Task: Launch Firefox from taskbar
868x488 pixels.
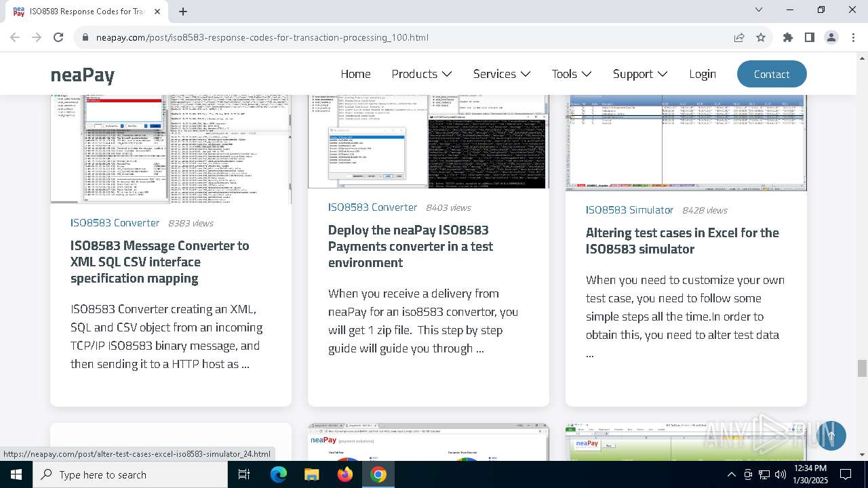Action: [x=345, y=474]
